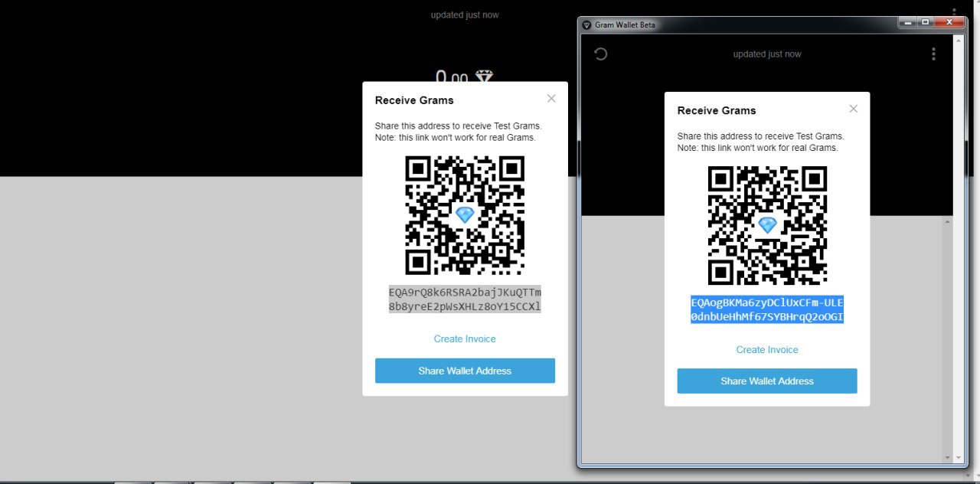Screen dimensions: 980x484
Task: Click Share Wallet Address button in background window
Action: (x=465, y=371)
